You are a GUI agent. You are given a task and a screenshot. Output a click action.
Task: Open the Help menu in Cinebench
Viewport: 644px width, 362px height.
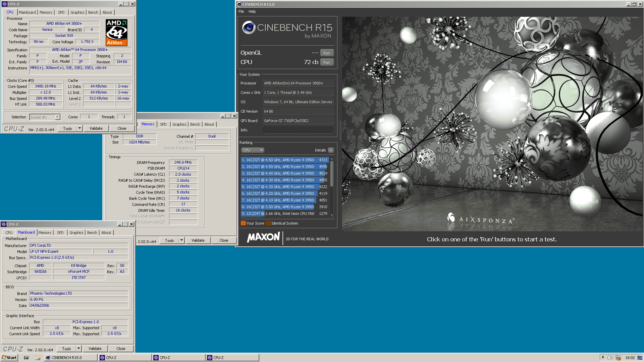point(252,11)
